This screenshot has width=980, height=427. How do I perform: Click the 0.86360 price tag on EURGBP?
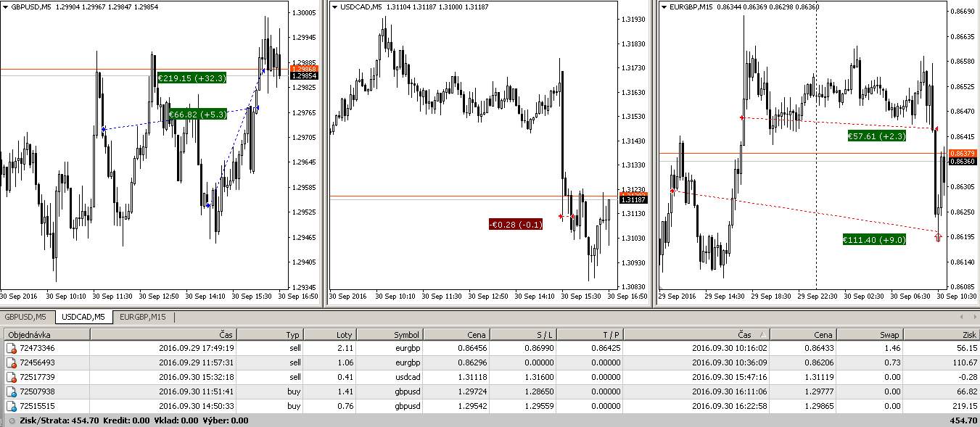(x=963, y=161)
